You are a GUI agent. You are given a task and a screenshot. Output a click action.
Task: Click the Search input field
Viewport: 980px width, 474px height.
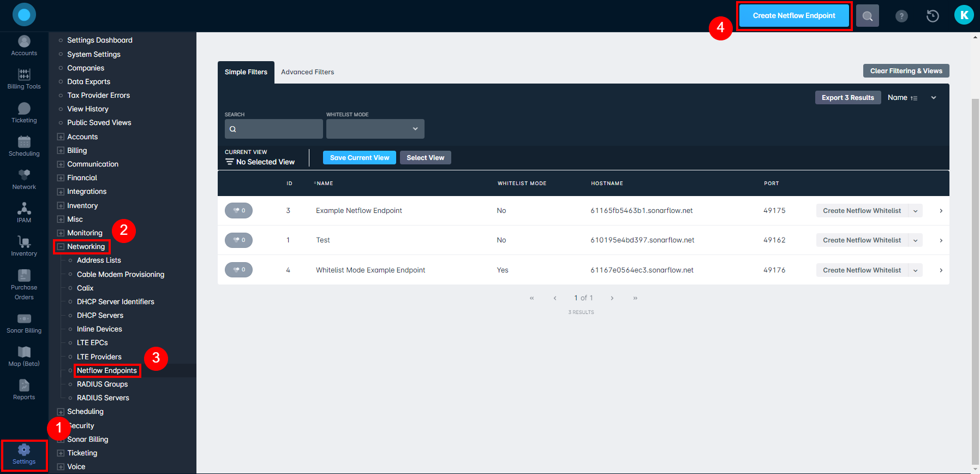click(x=274, y=129)
